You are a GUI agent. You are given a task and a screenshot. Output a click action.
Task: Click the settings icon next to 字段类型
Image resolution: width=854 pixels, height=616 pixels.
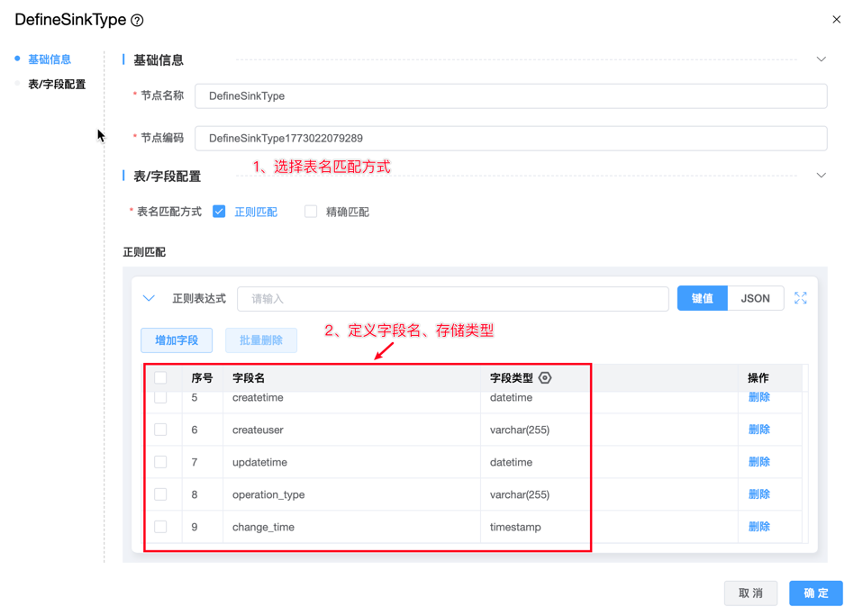coord(545,378)
